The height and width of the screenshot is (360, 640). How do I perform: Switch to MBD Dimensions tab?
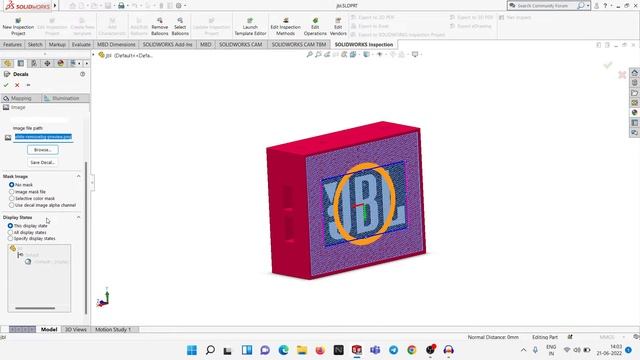(x=116, y=44)
